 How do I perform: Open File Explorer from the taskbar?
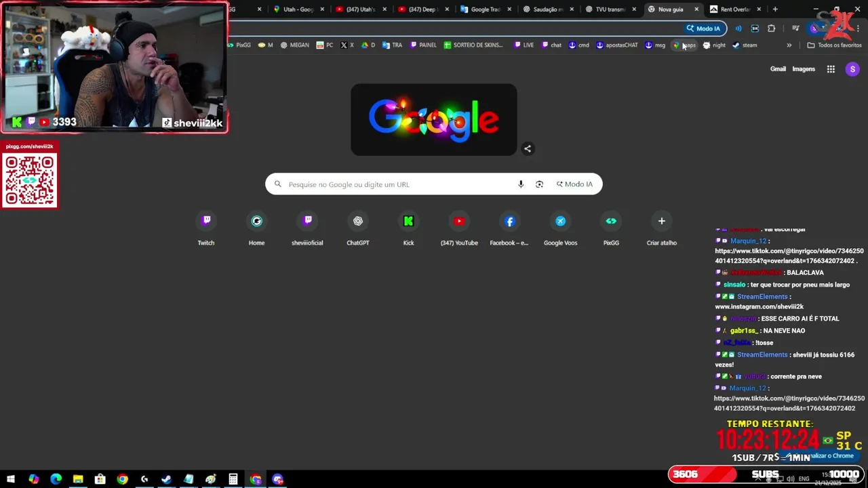[78, 479]
